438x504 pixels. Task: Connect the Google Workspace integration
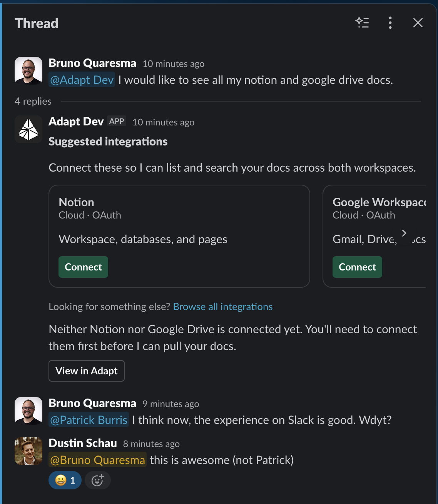357,267
